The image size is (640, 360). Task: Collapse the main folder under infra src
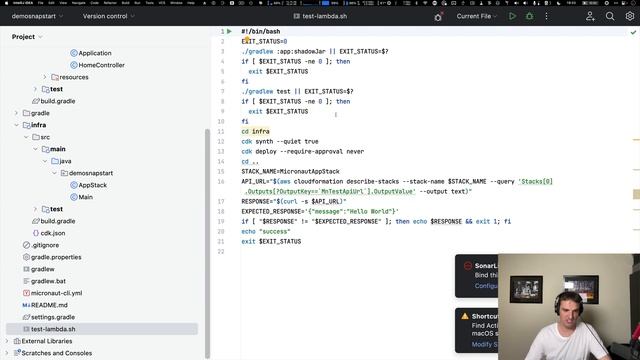pos(36,149)
